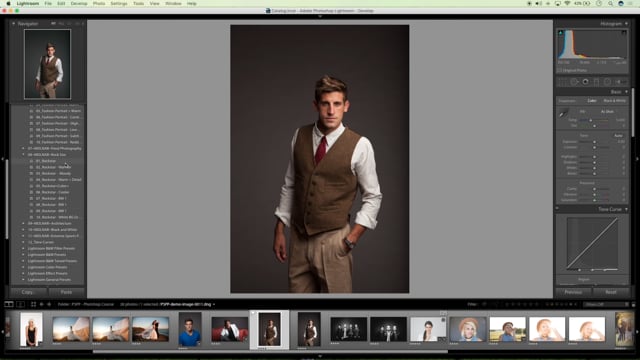Open the Wi-Fi status menu
Viewport: 640px width, 360px height.
[567, 3]
